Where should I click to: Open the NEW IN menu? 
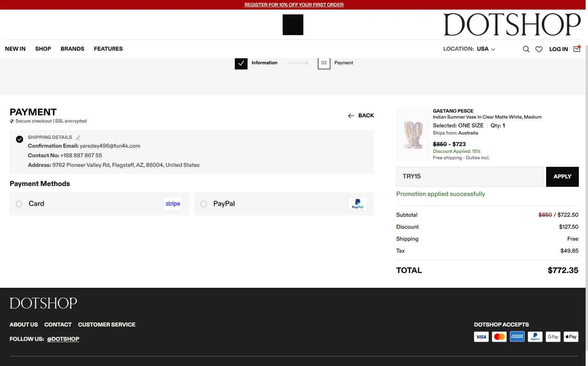click(15, 49)
